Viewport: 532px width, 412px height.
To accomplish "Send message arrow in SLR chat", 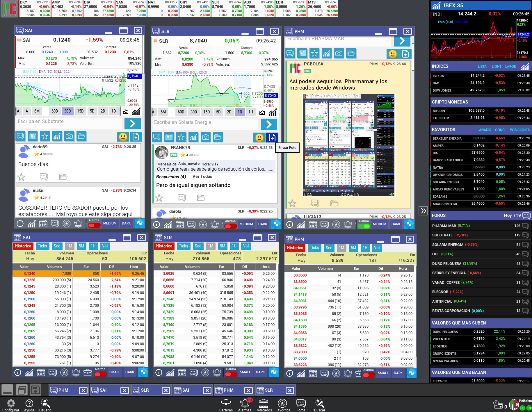I will (x=269, y=124).
